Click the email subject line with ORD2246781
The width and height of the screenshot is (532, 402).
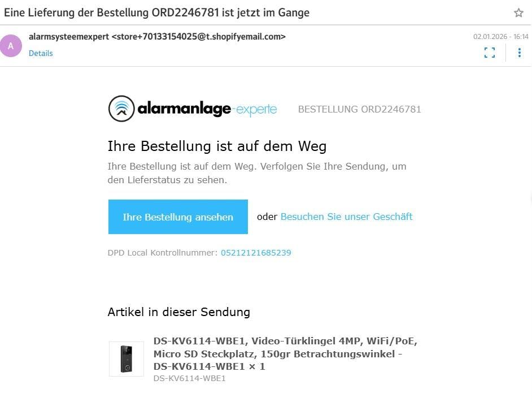pyautogui.click(x=157, y=12)
